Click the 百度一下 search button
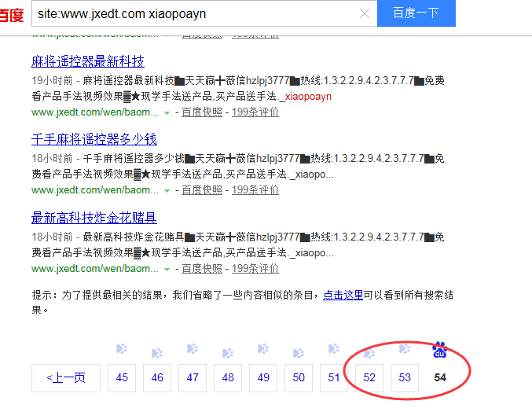This screenshot has height=408, width=532. tap(416, 13)
